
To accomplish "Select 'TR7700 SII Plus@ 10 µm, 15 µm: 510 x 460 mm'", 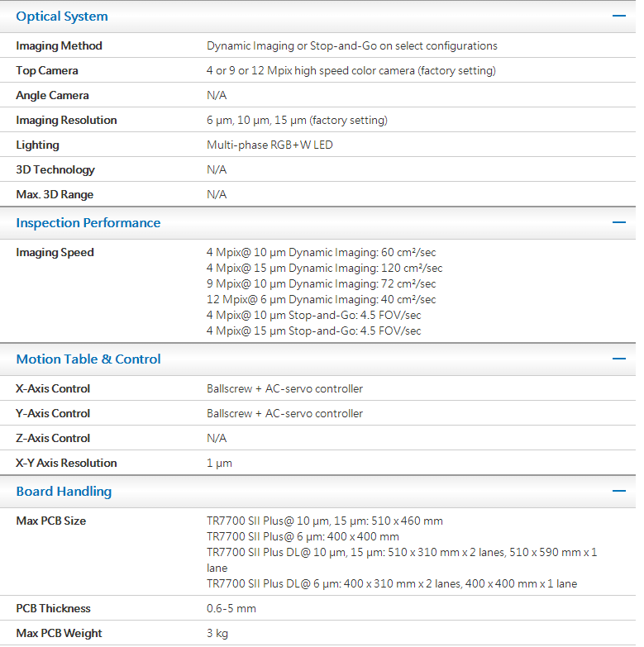I will (x=324, y=521).
